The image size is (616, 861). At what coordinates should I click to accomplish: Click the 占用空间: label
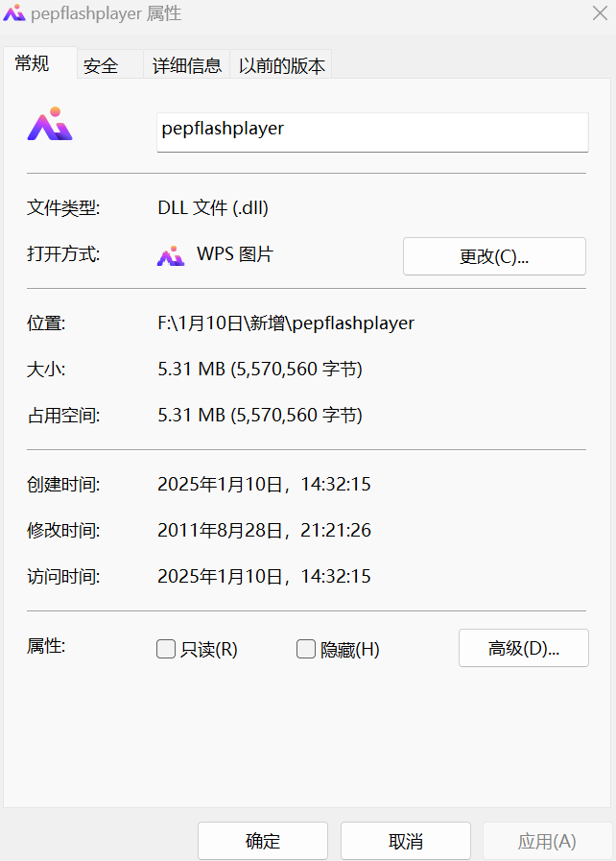click(63, 416)
